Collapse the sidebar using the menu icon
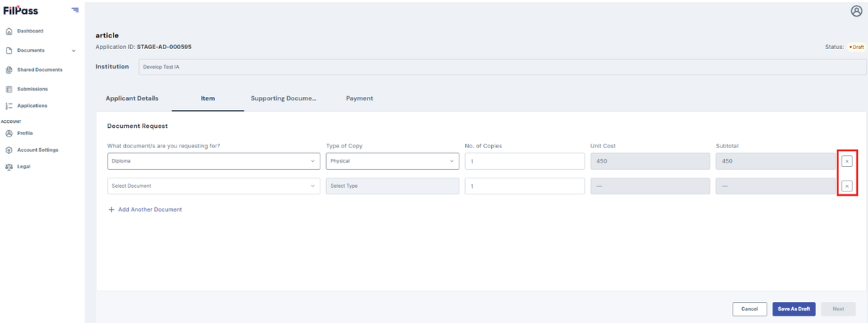The width and height of the screenshot is (868, 323). pos(75,10)
